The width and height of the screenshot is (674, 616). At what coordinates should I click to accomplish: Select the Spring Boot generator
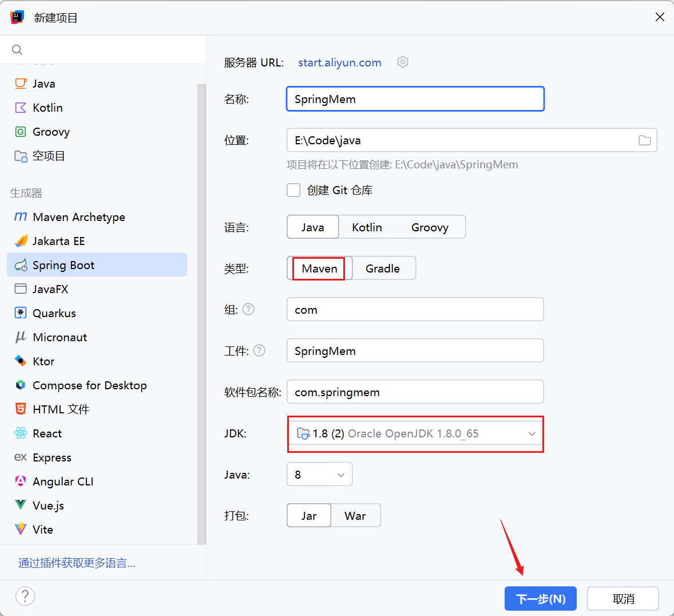(x=97, y=265)
